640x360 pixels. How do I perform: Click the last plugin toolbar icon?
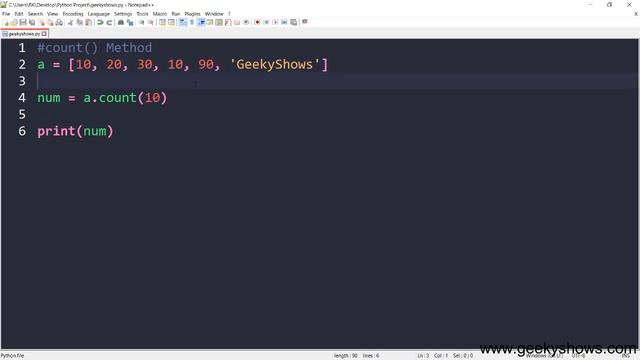coord(304,22)
